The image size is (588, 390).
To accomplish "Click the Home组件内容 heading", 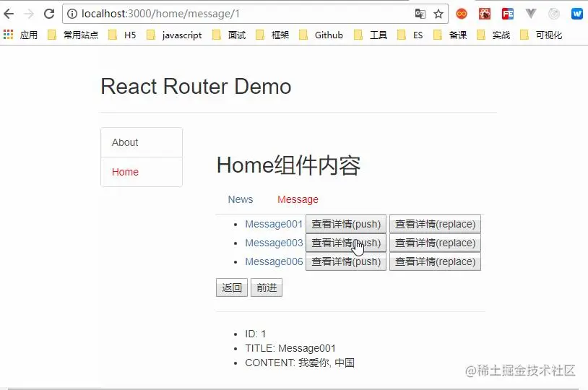I will (x=288, y=165).
